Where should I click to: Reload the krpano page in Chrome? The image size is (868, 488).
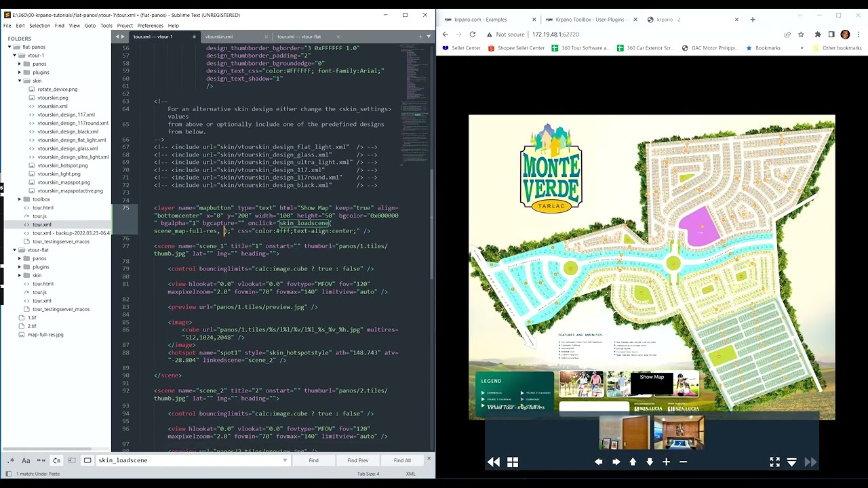472,35
